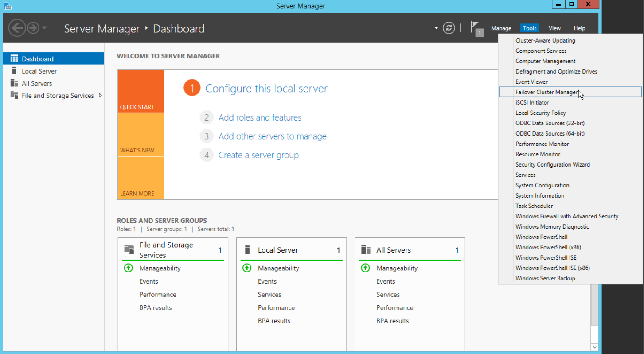This screenshot has width=644, height=354.
Task: Open the Manage menu
Action: (501, 28)
